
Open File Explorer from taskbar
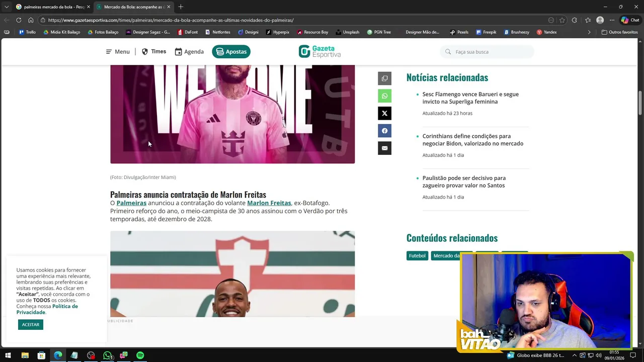coord(25,355)
